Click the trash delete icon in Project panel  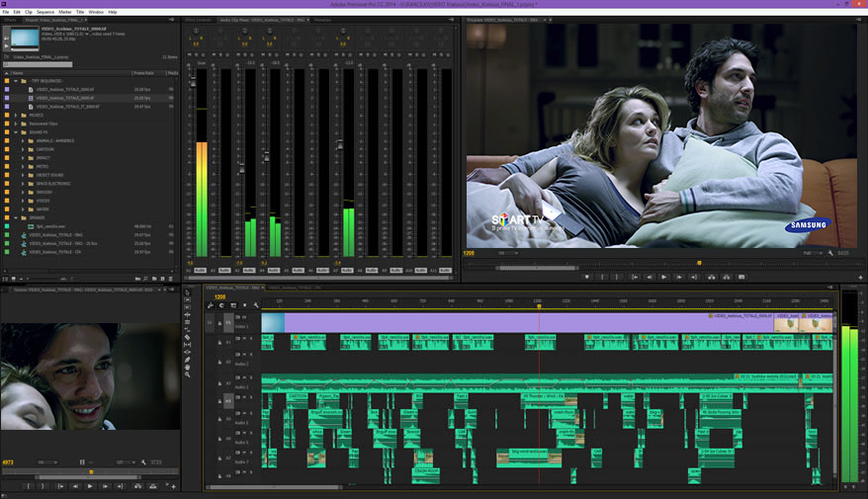pyautogui.click(x=170, y=279)
